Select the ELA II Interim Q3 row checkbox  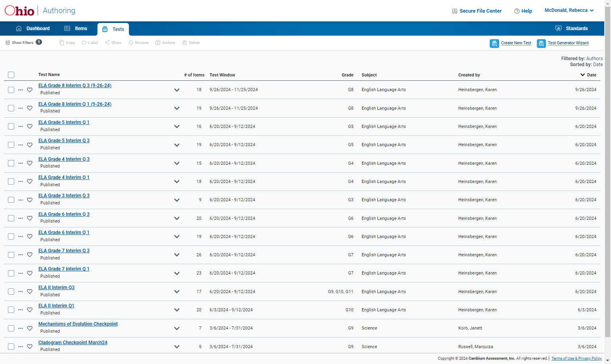pos(11,292)
